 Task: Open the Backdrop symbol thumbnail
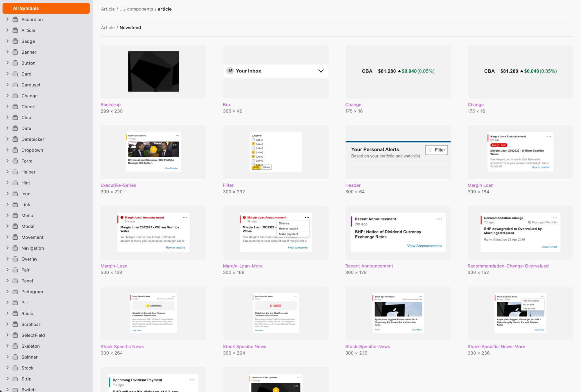click(x=153, y=71)
